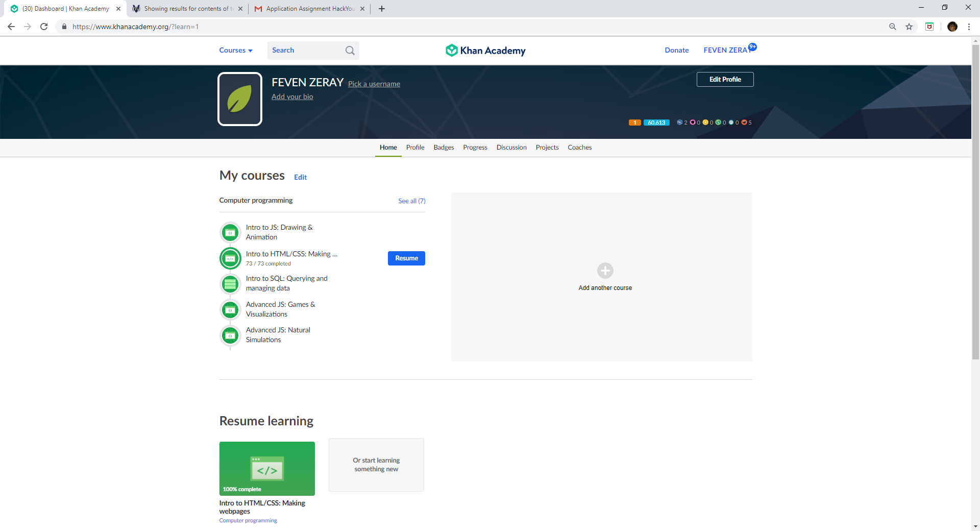This screenshot has width=980, height=531.
Task: Click the browser back arrow
Action: 11,27
